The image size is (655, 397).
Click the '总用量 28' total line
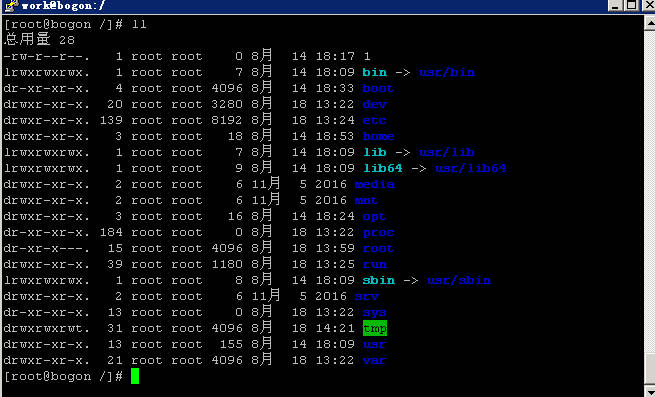click(x=40, y=40)
